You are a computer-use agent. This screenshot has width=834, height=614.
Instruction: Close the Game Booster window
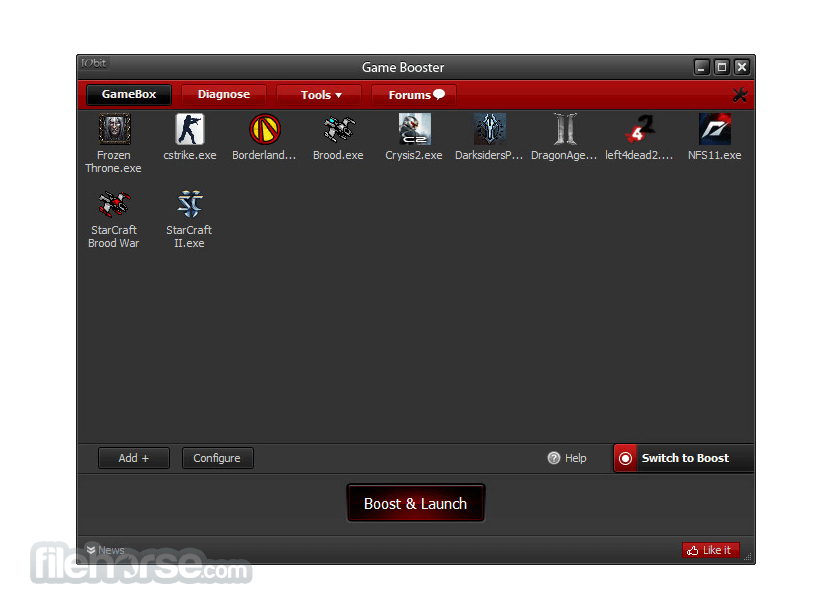pos(742,67)
